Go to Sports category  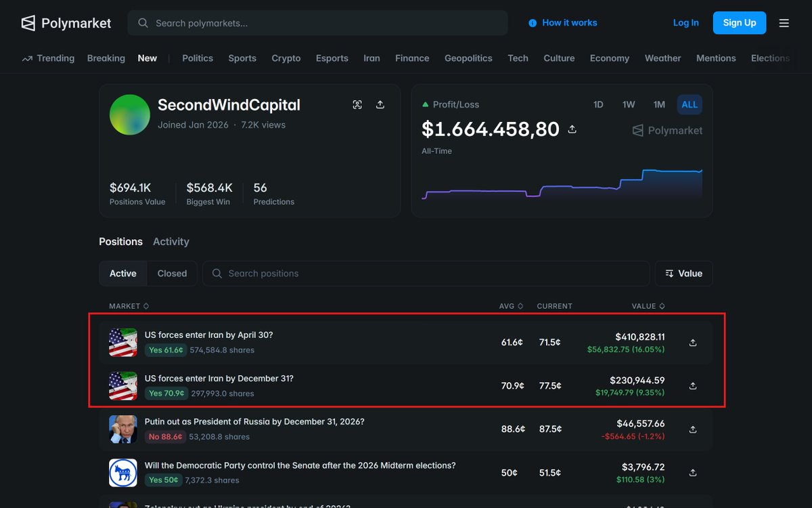(x=242, y=58)
